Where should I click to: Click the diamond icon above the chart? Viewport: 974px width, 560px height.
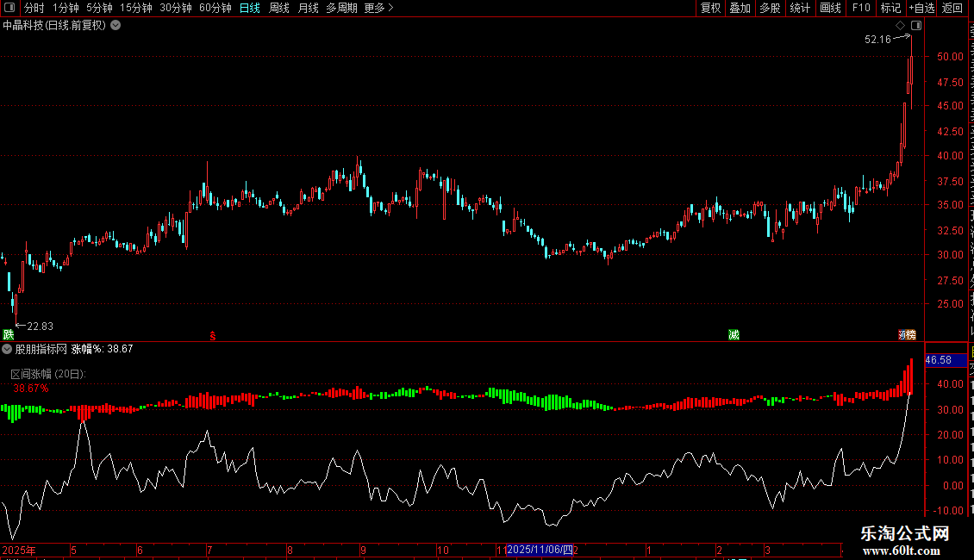tap(900, 26)
